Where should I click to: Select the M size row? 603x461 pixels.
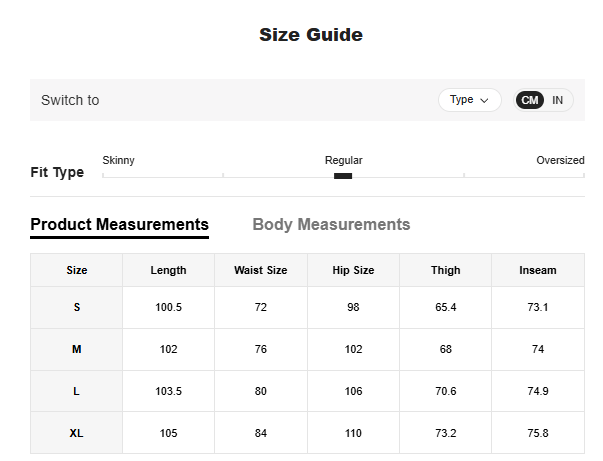coord(77,349)
